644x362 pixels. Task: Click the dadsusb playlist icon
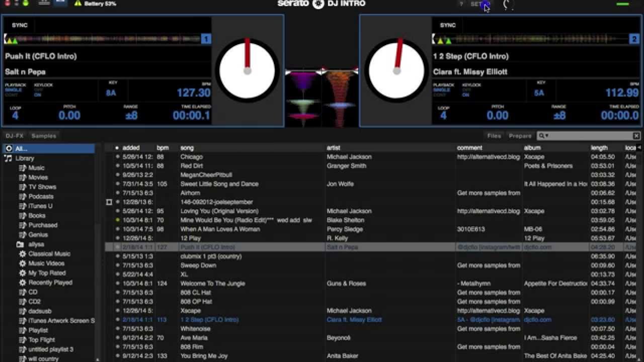tap(22, 311)
